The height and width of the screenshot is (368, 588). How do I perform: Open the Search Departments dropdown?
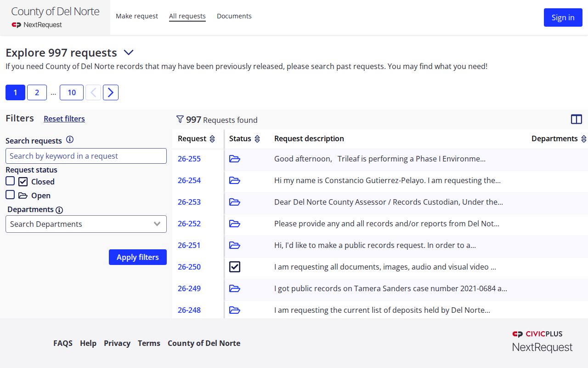point(86,224)
